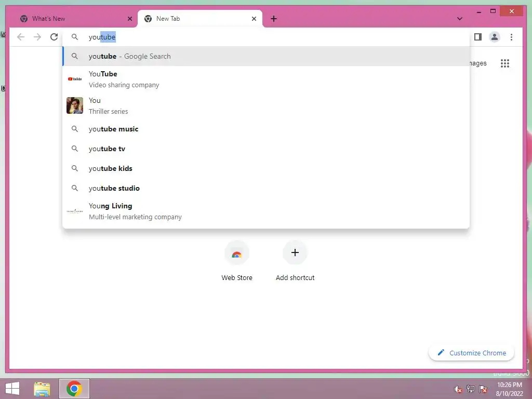This screenshot has height=399, width=532.
Task: Minimize the Chrome window
Action: coord(478,11)
